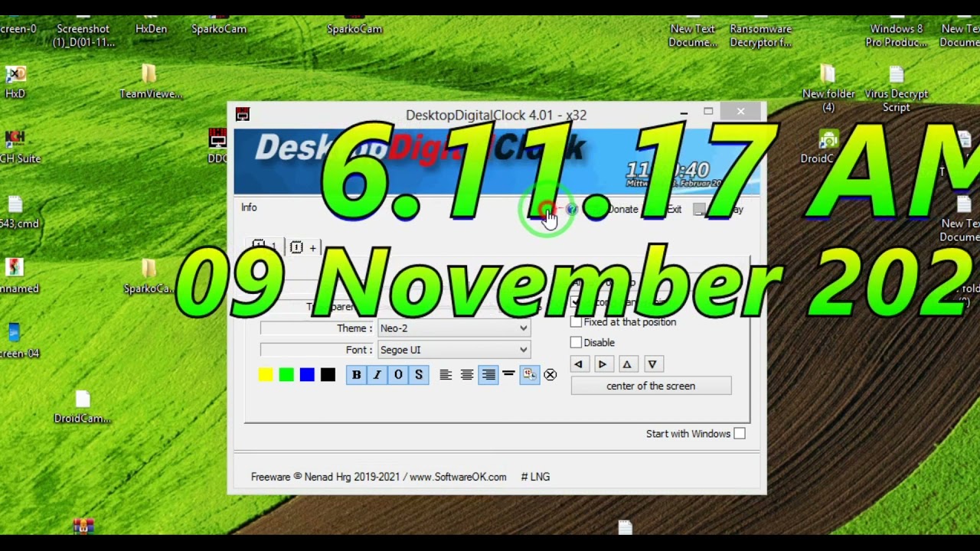
Task: Open DroidCam icon beside the window
Action: pos(823,148)
